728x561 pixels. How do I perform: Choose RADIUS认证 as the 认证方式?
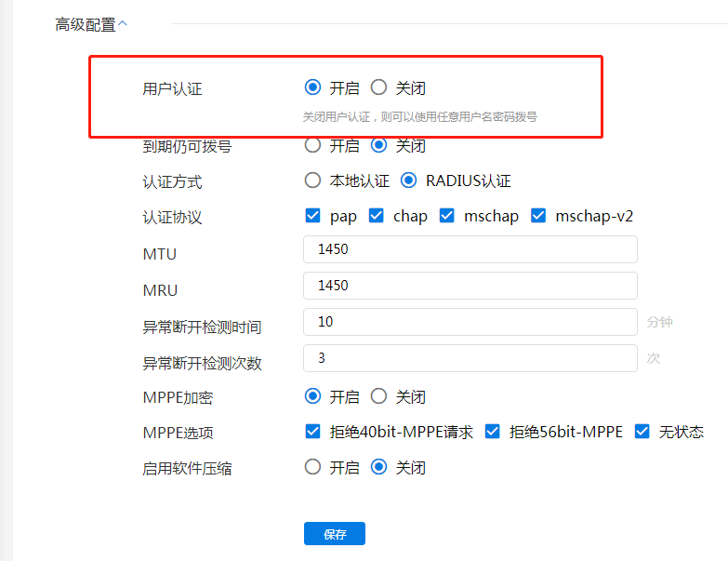409,181
